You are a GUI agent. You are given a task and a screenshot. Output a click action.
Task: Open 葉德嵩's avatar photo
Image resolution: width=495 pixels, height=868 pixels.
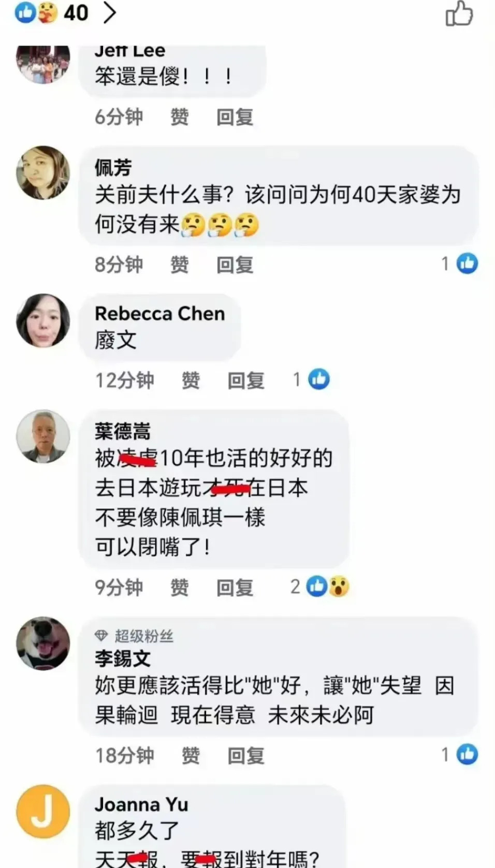(43, 436)
